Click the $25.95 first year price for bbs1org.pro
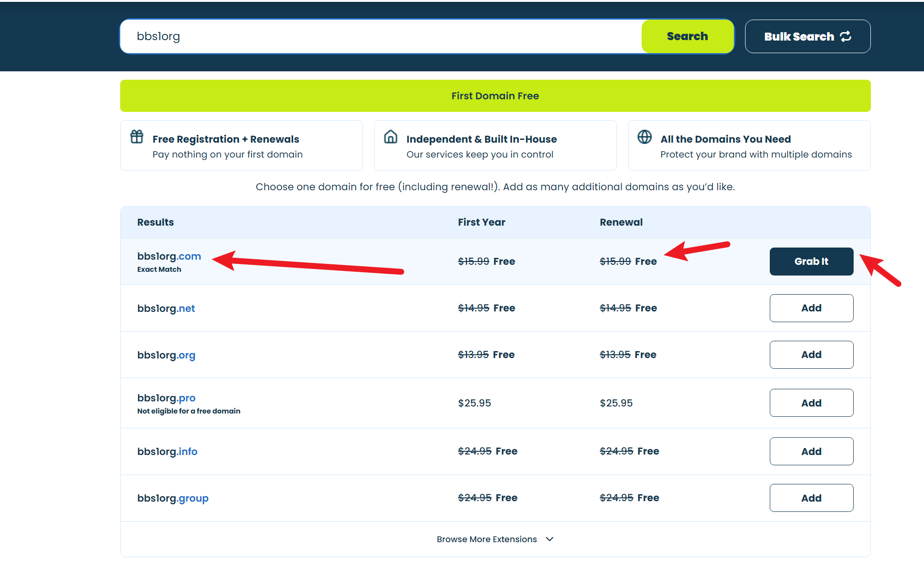Viewport: 924px width, 586px height. (x=474, y=403)
